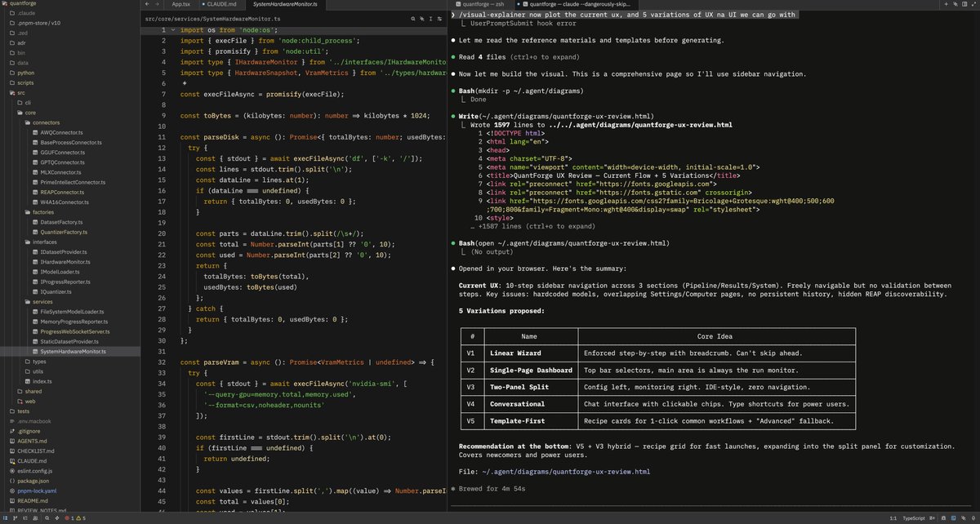
Task: Click the toolchain icon next to TypeScript
Action: [932, 517]
